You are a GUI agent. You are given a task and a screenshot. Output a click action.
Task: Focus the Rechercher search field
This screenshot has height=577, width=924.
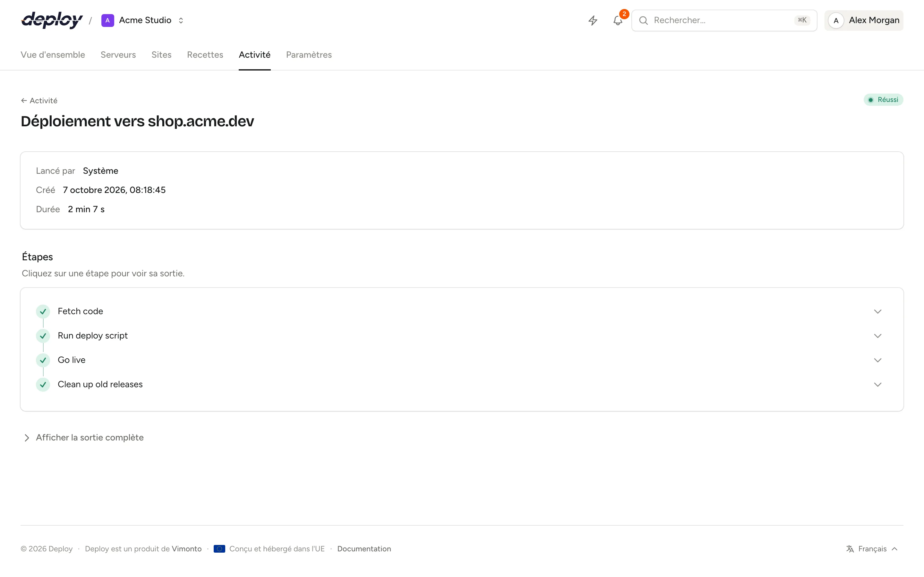(724, 20)
